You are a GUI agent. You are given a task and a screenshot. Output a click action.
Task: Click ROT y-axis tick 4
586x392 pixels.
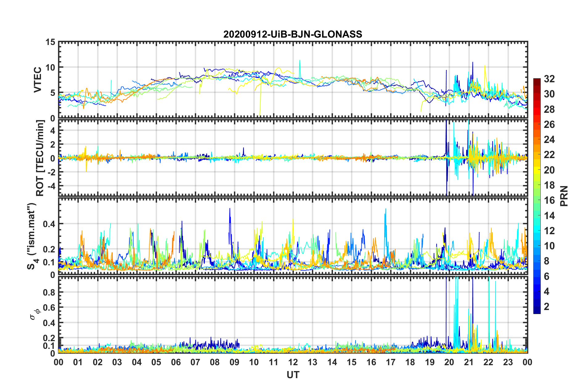(x=53, y=131)
